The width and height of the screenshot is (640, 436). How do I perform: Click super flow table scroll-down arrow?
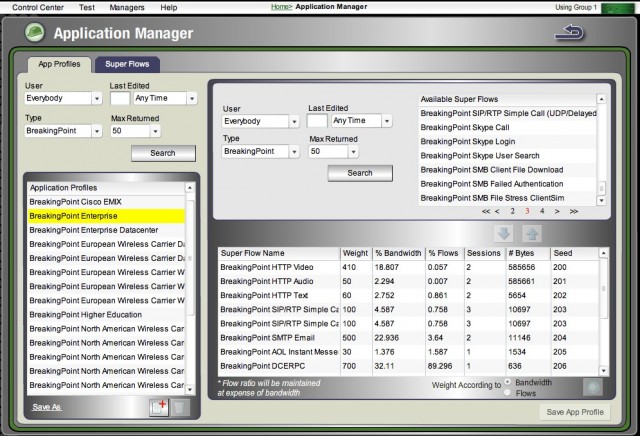[603, 371]
